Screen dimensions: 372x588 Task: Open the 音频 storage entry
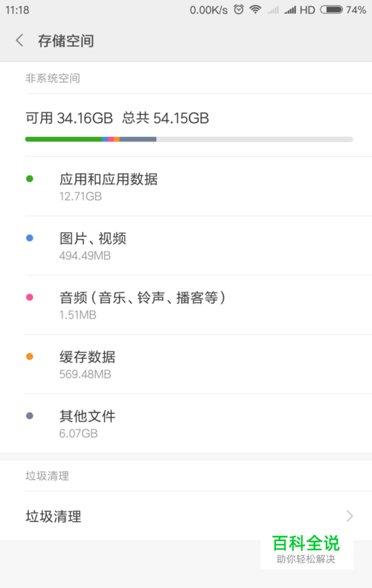coord(186,305)
